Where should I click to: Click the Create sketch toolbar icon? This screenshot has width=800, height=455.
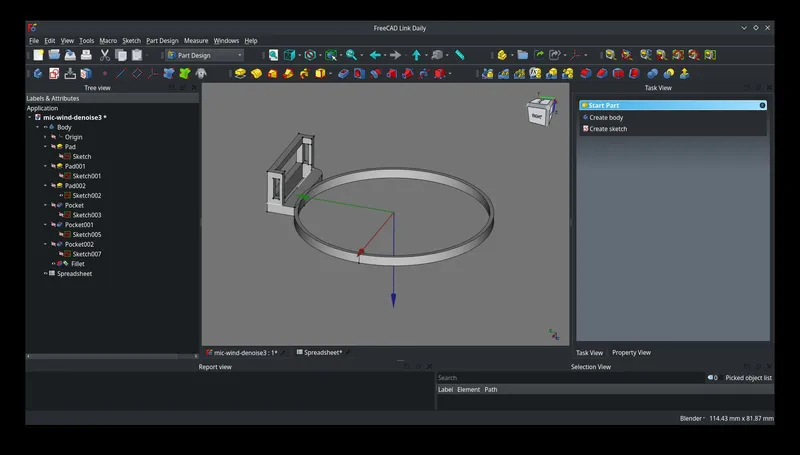(x=54, y=74)
